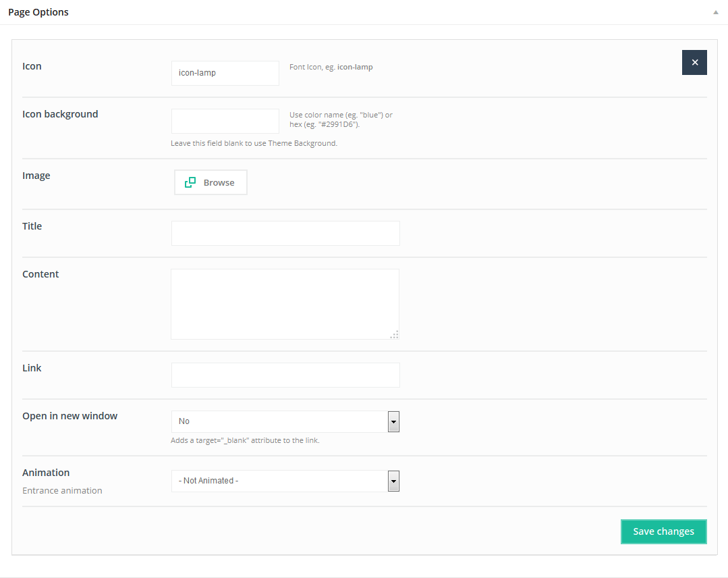Viewport: 728px width, 578px height.
Task: Close the item with the X button
Action: click(694, 62)
